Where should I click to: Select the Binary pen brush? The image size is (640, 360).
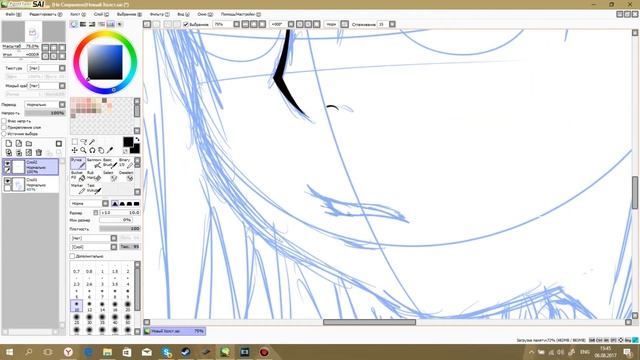click(x=126, y=163)
